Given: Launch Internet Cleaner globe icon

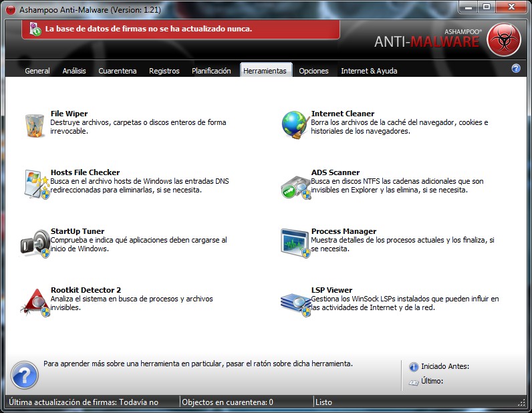Looking at the screenshot, I should tap(295, 125).
